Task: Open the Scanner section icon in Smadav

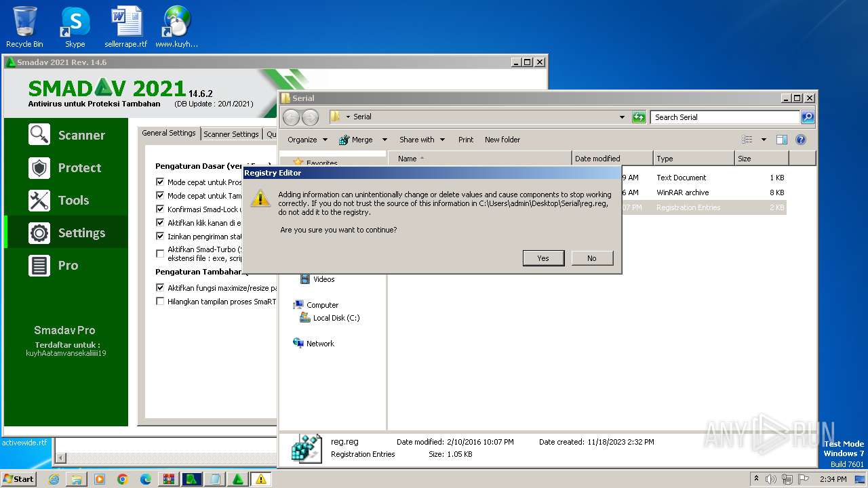Action: 39,135
